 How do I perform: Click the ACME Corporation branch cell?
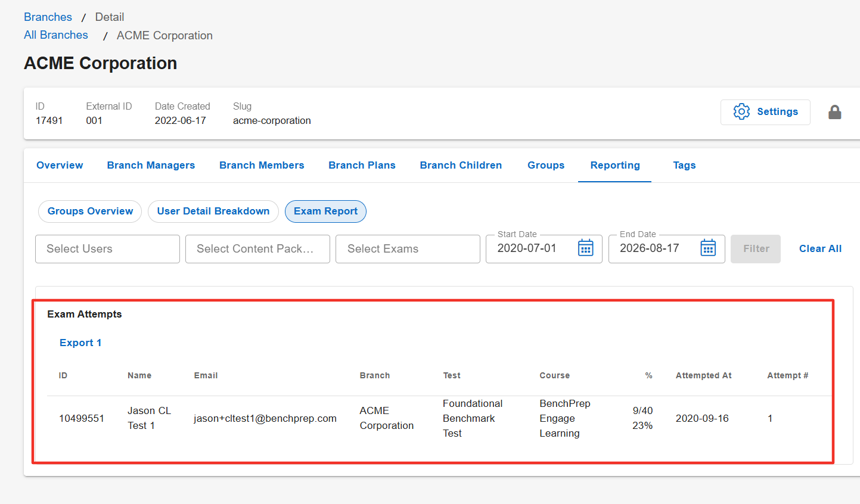pos(387,418)
